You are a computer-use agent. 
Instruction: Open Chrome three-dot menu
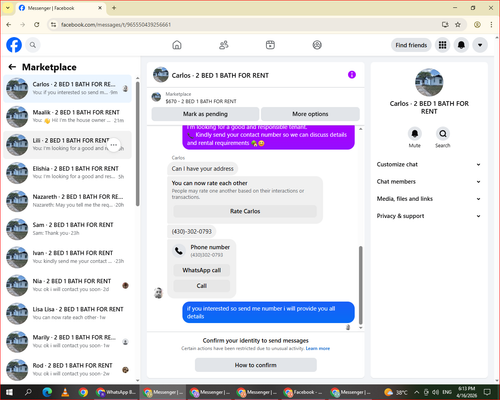tap(491, 25)
